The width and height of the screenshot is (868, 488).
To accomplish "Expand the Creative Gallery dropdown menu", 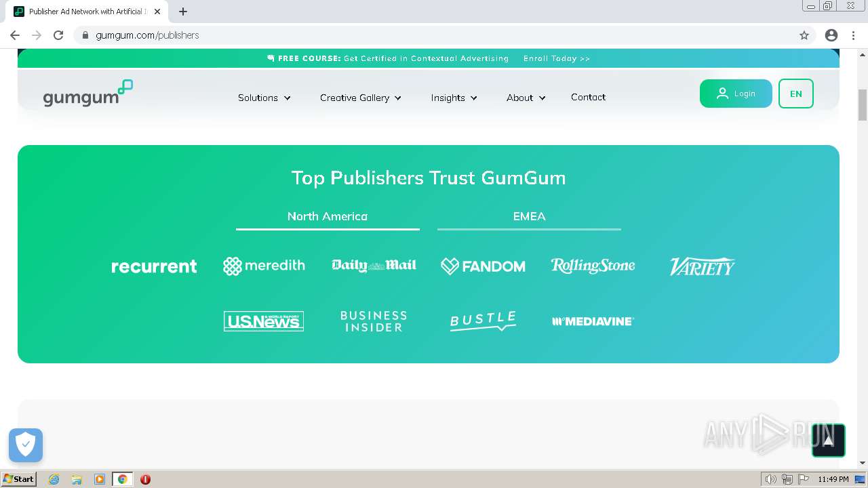I will tap(361, 98).
